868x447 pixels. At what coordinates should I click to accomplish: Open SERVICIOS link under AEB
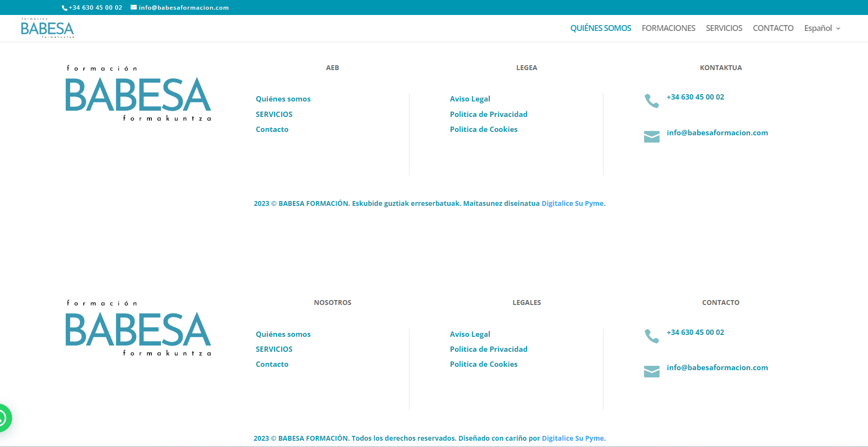[274, 115]
